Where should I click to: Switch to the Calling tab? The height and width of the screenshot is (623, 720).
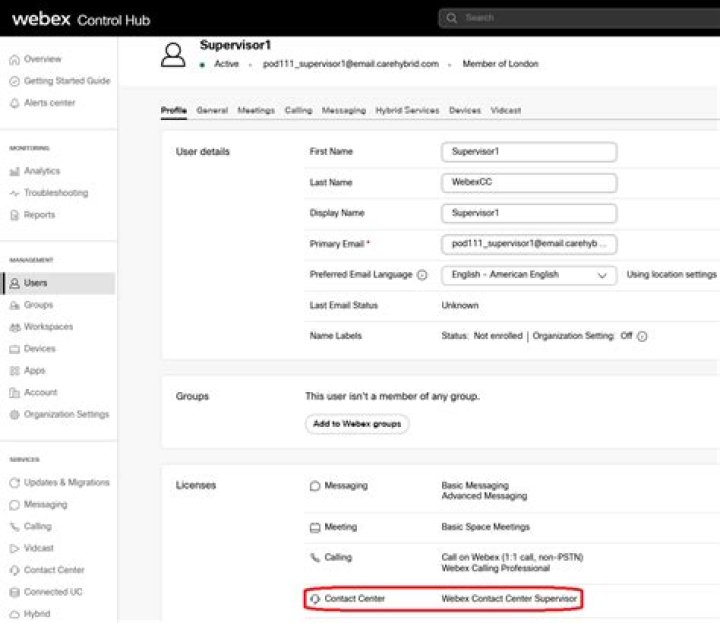point(298,110)
